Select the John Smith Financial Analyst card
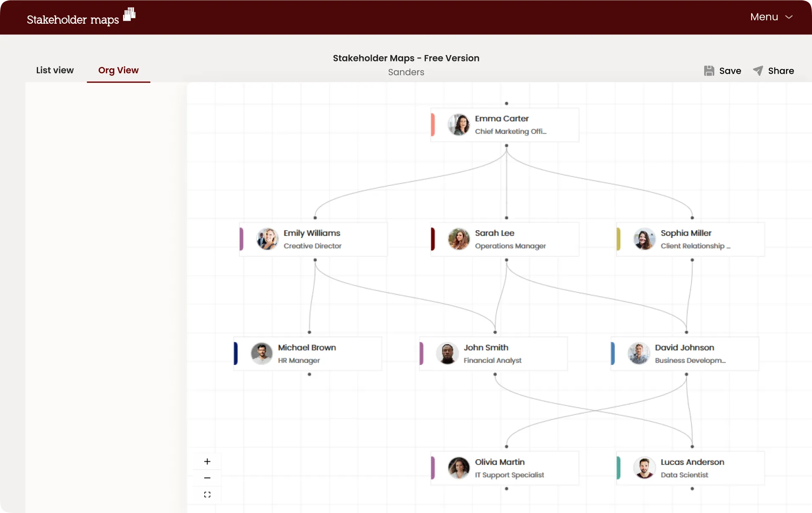Image resolution: width=812 pixels, height=513 pixels. 493,354
